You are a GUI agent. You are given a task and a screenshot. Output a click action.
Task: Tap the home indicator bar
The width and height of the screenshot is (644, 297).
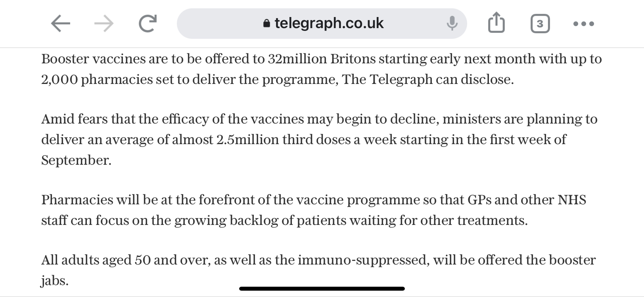point(322,289)
